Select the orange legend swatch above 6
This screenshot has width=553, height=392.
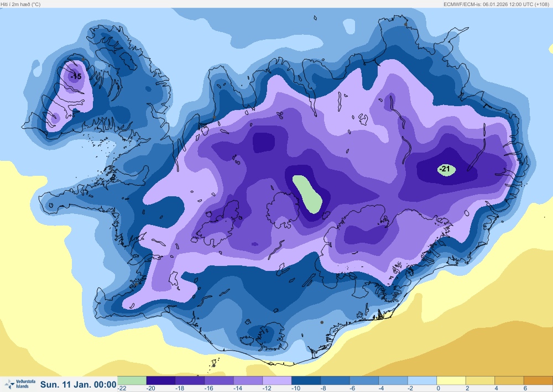click(539, 380)
